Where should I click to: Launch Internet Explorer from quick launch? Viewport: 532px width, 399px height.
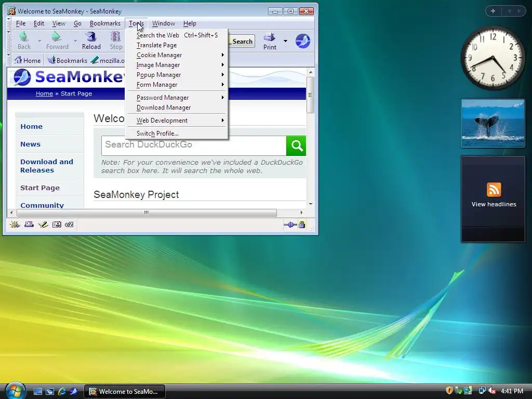62,391
